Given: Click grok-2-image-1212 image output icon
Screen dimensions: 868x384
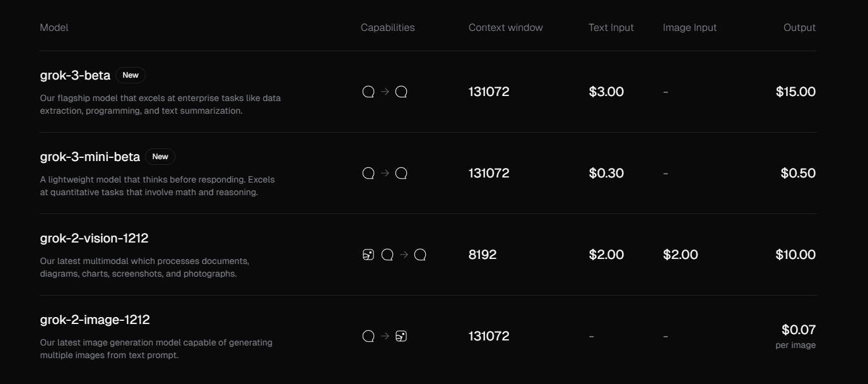Looking at the screenshot, I should [401, 336].
